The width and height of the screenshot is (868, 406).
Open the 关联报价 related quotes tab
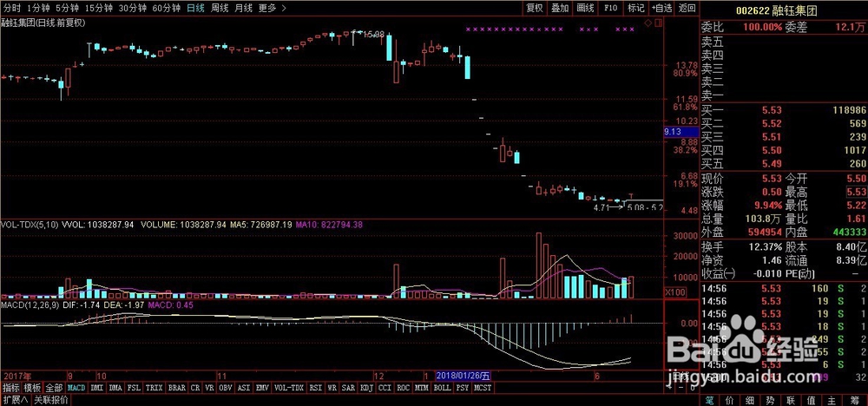pos(50,399)
